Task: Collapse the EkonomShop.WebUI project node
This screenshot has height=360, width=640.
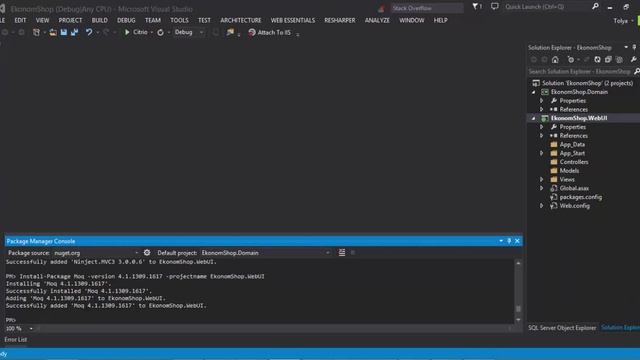Action: pyautogui.click(x=533, y=118)
